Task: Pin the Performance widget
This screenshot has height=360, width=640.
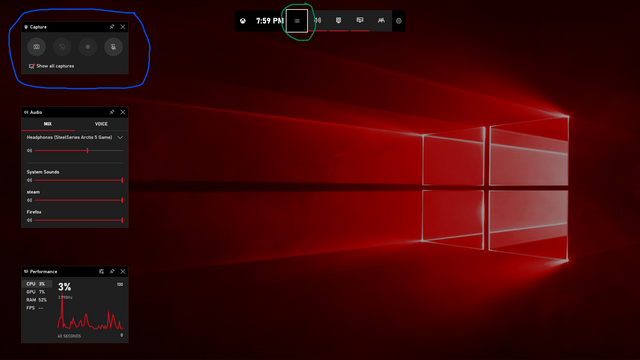Action: point(112,271)
